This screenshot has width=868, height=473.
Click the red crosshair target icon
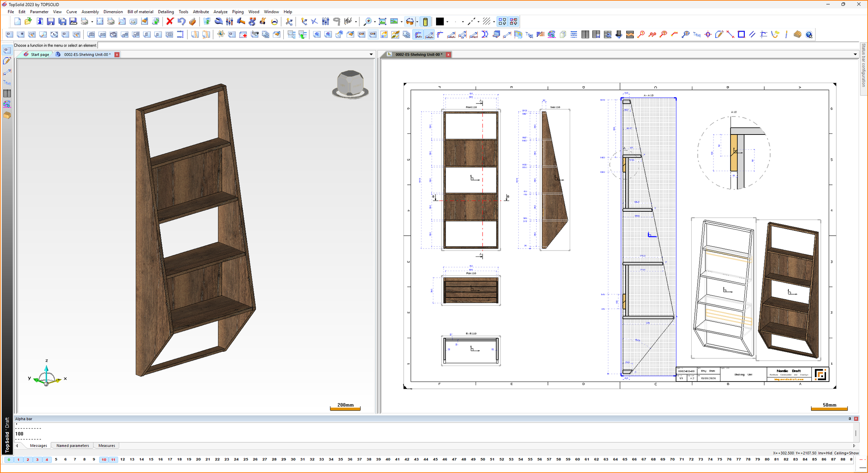(708, 34)
